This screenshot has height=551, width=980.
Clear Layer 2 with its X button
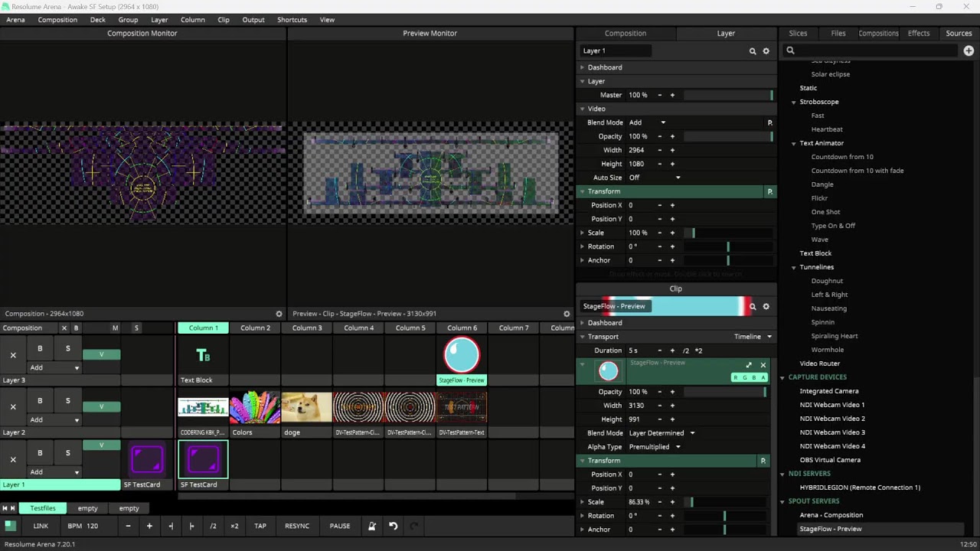[x=13, y=407]
